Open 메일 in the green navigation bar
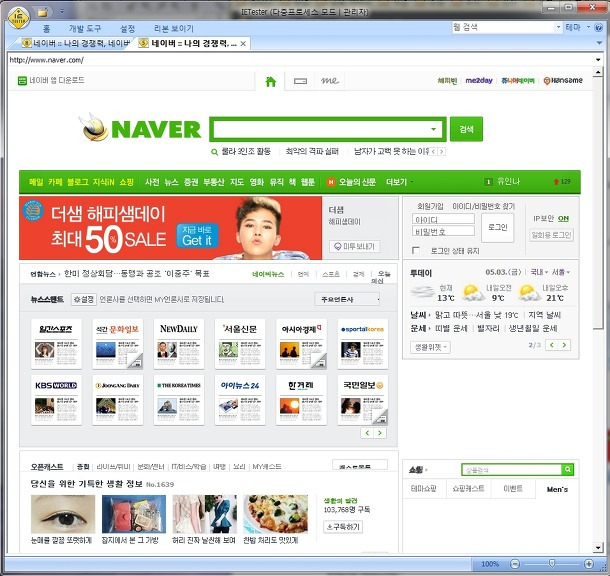The image size is (610, 576). point(36,182)
